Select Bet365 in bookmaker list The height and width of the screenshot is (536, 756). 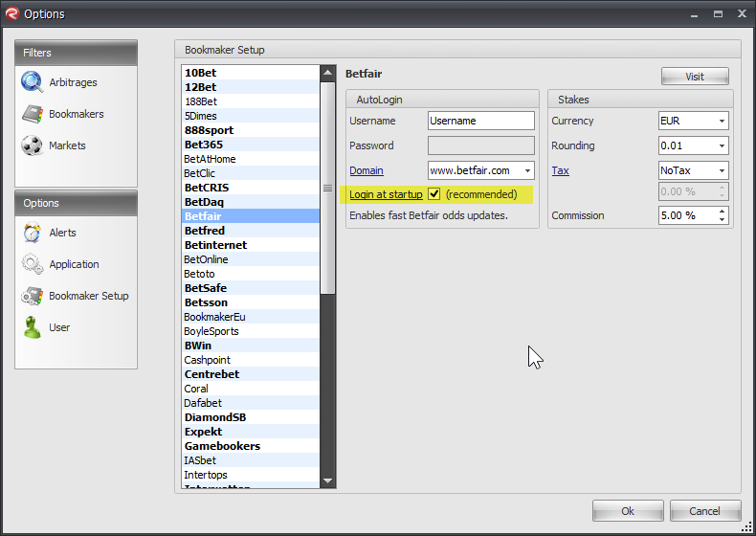pyautogui.click(x=251, y=145)
